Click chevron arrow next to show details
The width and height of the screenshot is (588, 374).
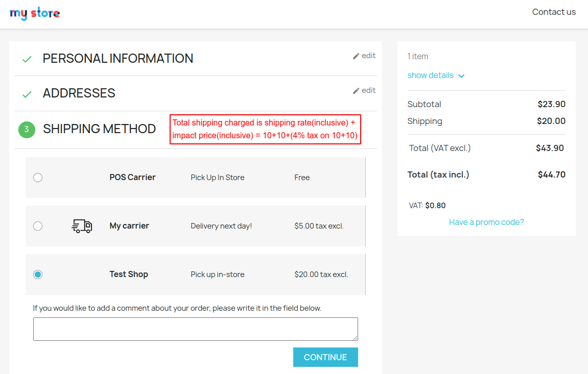point(461,76)
